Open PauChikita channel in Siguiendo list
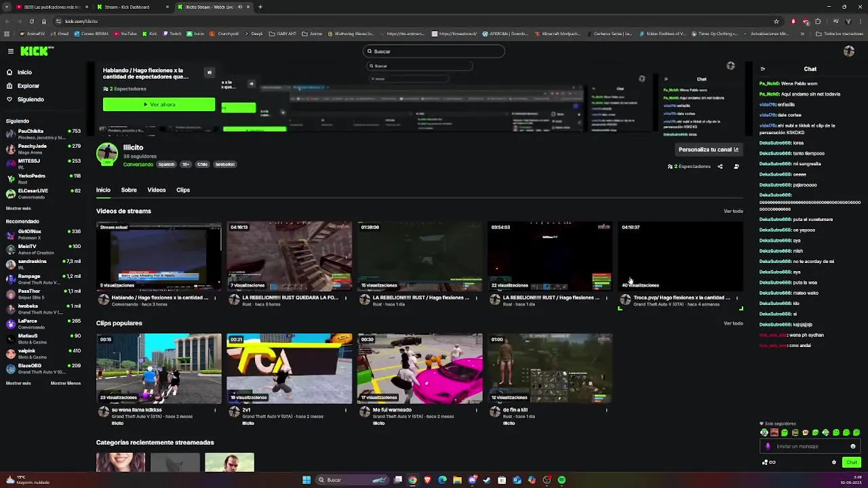 pyautogui.click(x=43, y=134)
